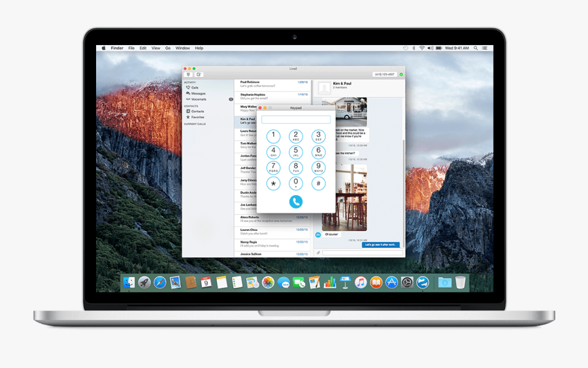The width and height of the screenshot is (588, 368).
Task: Open Paul Robinson conversation
Action: [x=272, y=84]
